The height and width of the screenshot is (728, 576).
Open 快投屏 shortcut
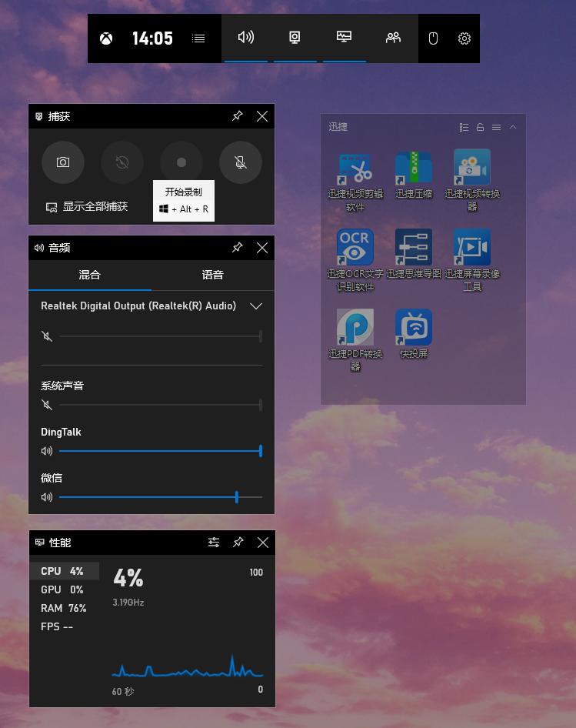tap(414, 334)
